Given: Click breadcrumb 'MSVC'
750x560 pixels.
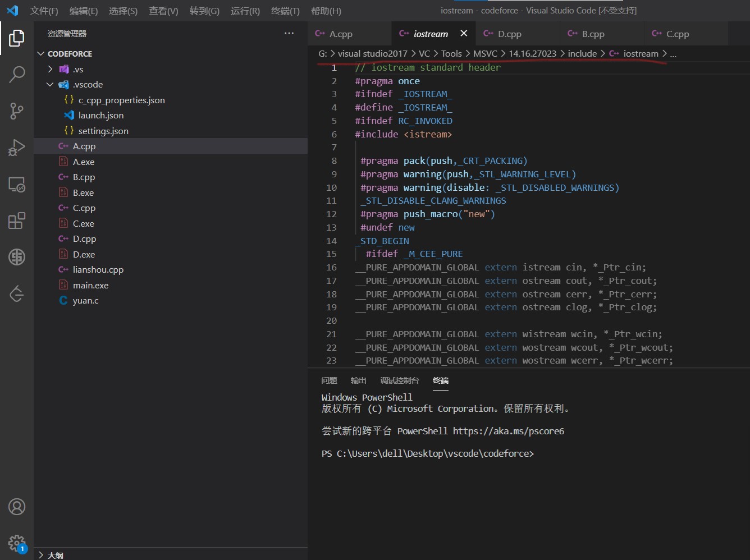Looking at the screenshot, I should [x=485, y=53].
